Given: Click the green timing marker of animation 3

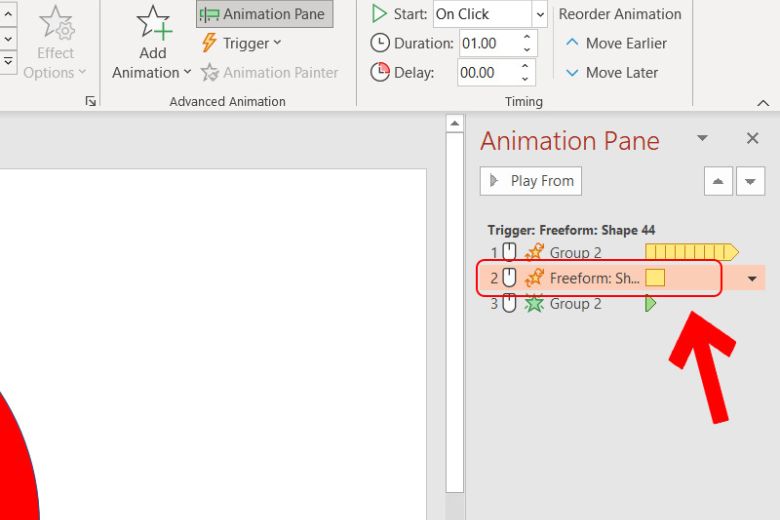Looking at the screenshot, I should click(x=651, y=303).
